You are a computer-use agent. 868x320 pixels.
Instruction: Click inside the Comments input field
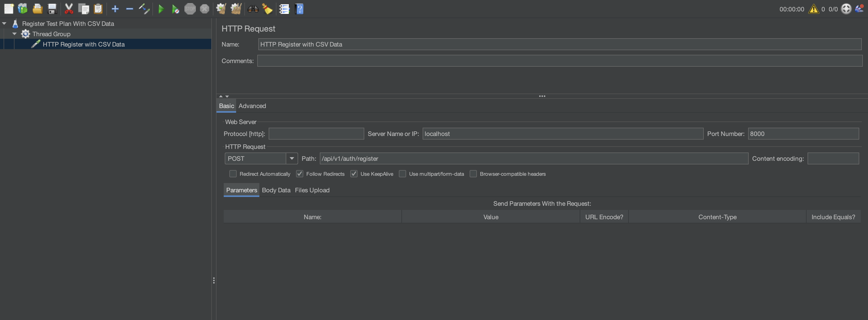472,61
